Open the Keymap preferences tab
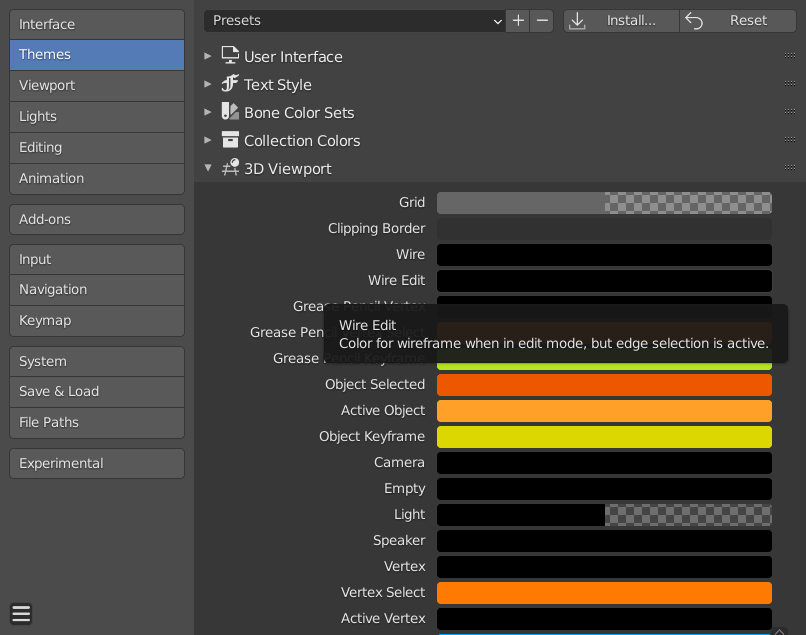This screenshot has width=806, height=635. [97, 320]
